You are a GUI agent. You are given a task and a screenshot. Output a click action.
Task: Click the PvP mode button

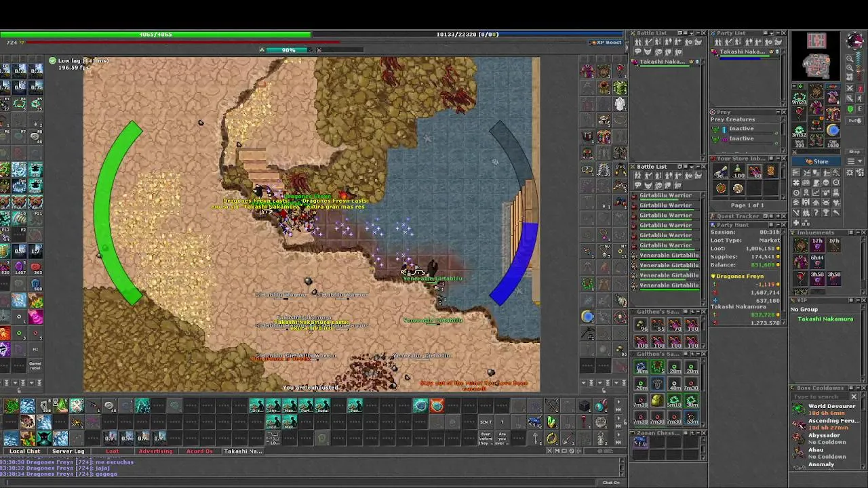tap(854, 120)
